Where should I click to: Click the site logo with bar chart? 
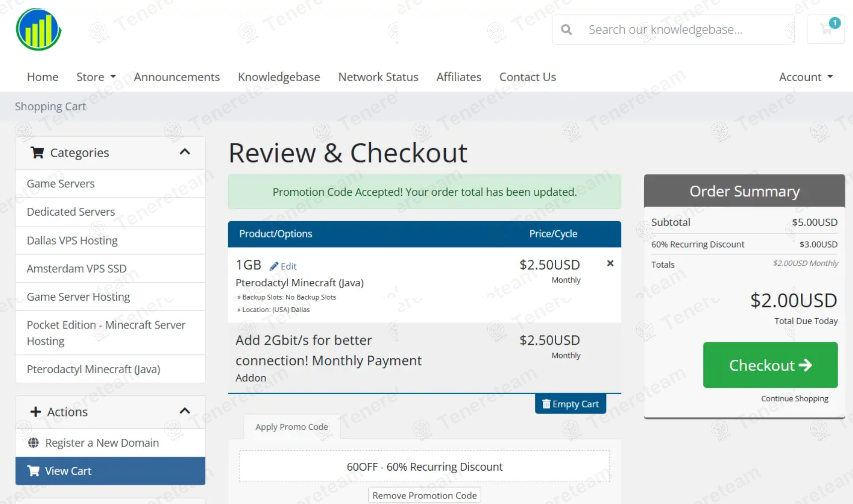pos(38,30)
